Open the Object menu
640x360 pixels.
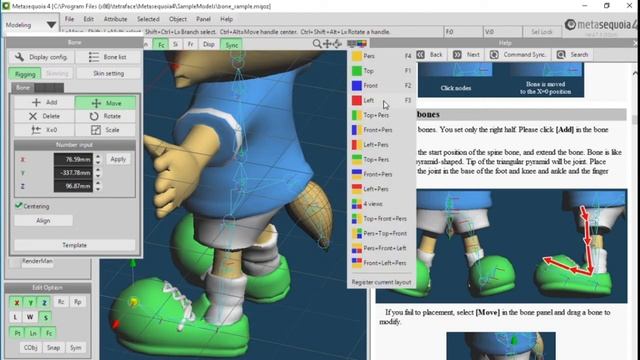pos(178,19)
